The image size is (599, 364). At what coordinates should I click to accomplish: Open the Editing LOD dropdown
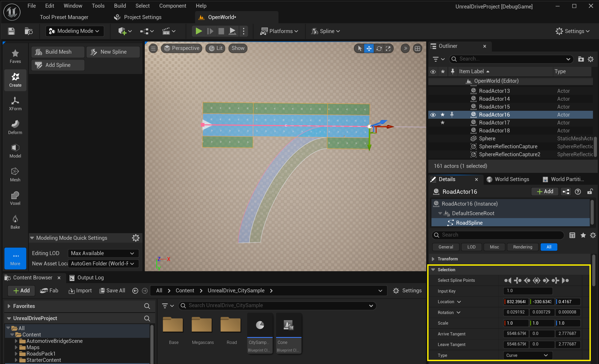point(103,253)
